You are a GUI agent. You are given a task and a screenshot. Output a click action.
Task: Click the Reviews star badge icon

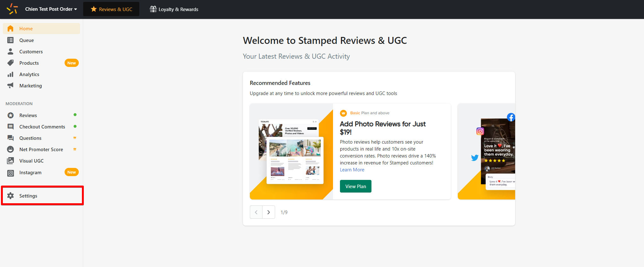(10, 115)
